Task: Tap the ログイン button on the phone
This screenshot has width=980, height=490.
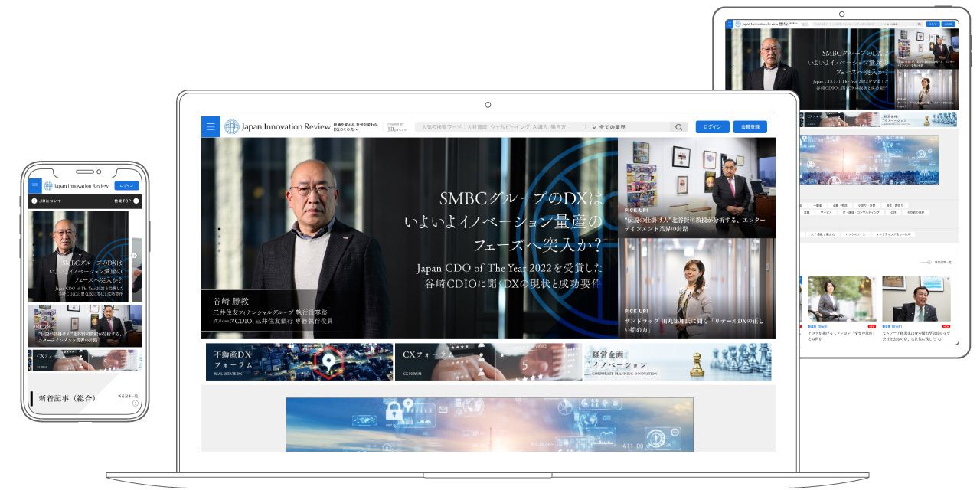Action: point(127,185)
